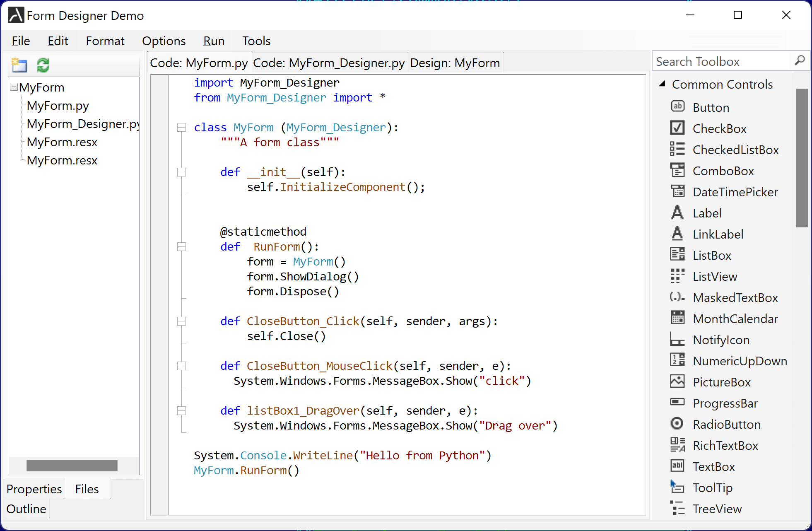The height and width of the screenshot is (531, 812).
Task: Click the file tree horizontal scrollbar thumb
Action: point(72,466)
